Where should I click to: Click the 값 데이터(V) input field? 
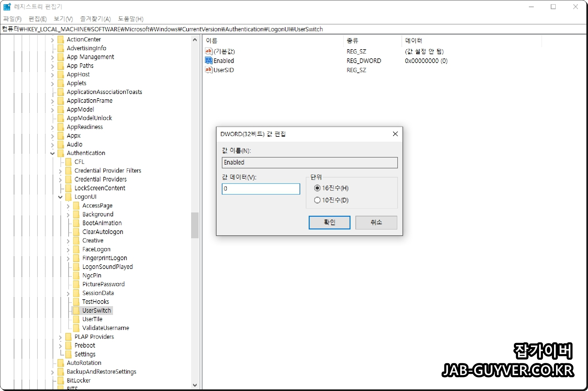coord(261,189)
